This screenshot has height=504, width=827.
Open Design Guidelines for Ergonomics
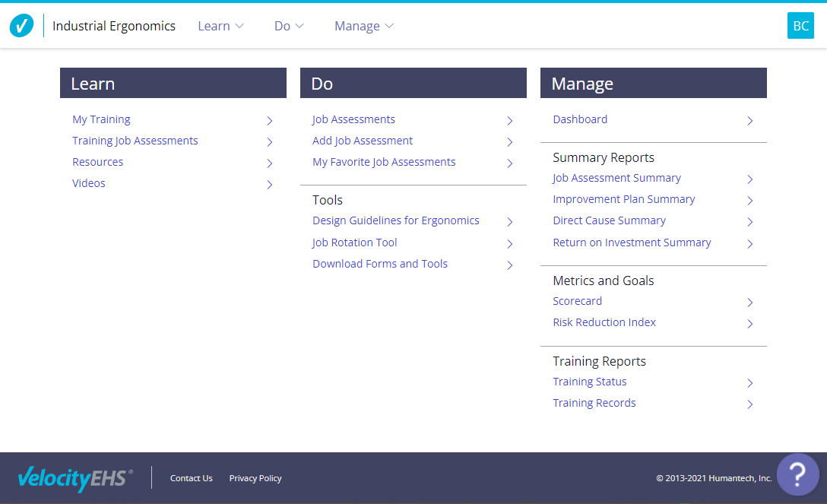(395, 220)
